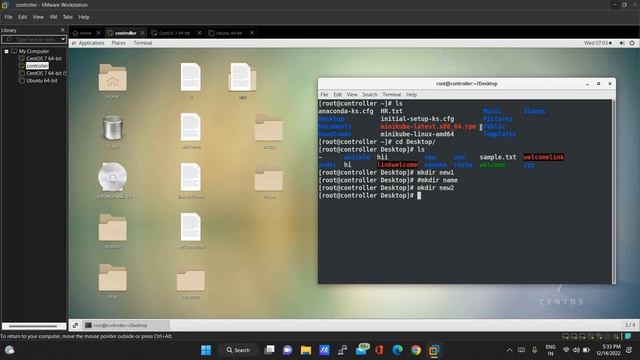Open the terminal window's Edit menu
The width and height of the screenshot is (640, 360).
(x=337, y=94)
